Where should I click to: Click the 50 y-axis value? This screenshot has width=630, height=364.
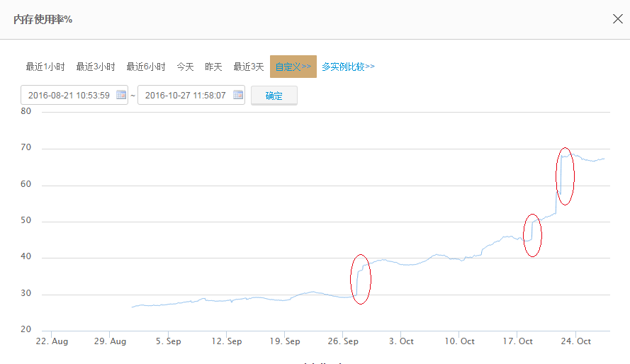pyautogui.click(x=26, y=220)
